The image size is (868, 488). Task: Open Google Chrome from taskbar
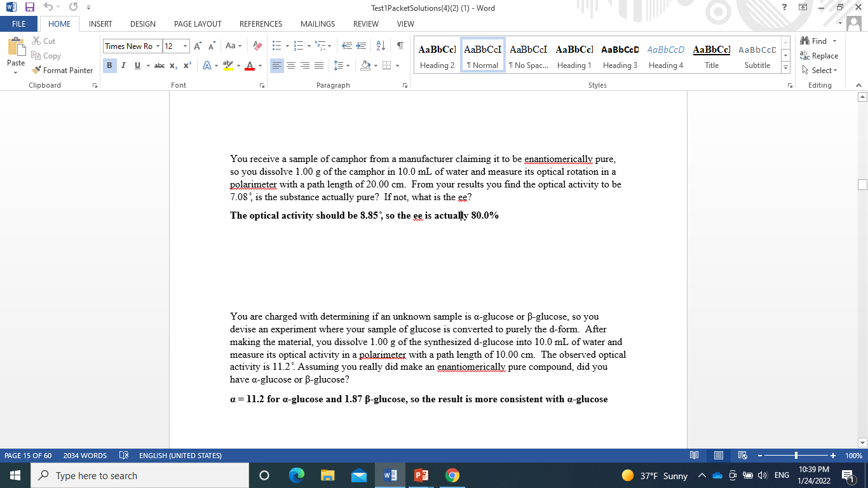click(451, 475)
